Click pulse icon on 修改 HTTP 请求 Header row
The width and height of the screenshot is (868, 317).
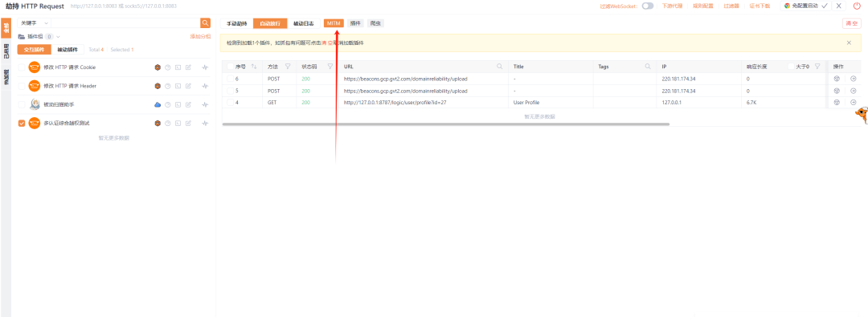click(x=205, y=86)
